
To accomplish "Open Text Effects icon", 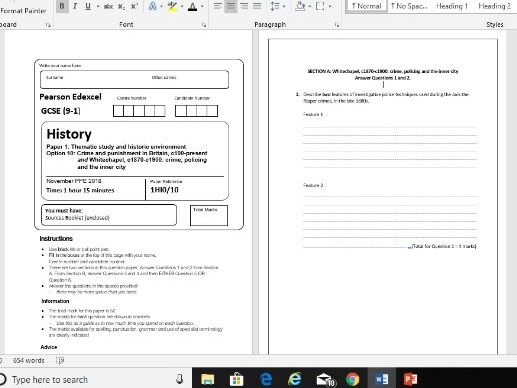I will 153,6.
